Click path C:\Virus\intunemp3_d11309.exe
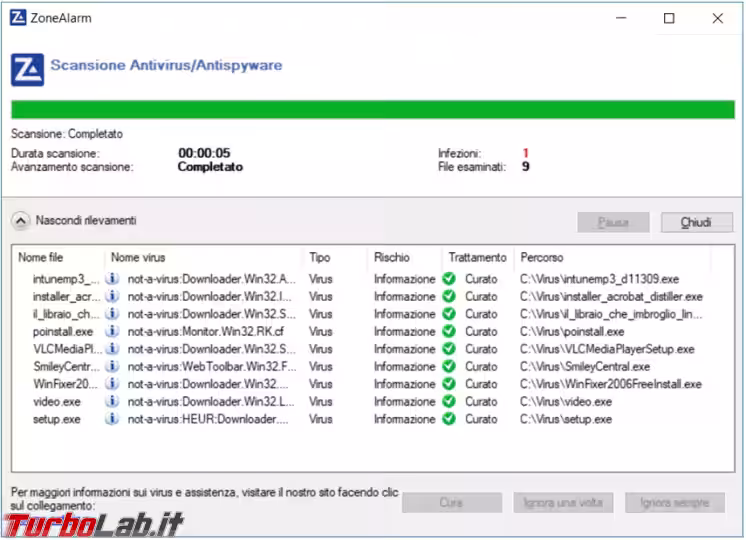The width and height of the screenshot is (746, 540). [599, 279]
